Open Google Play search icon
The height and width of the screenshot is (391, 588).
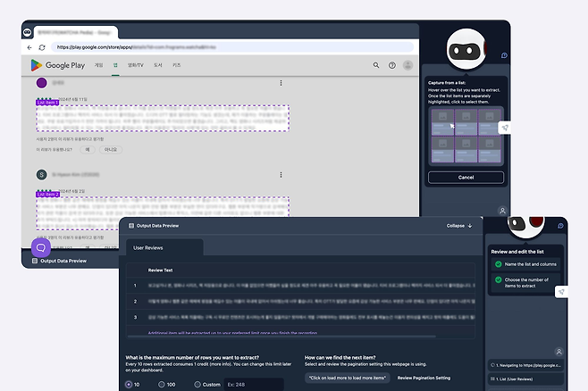pyautogui.click(x=376, y=65)
